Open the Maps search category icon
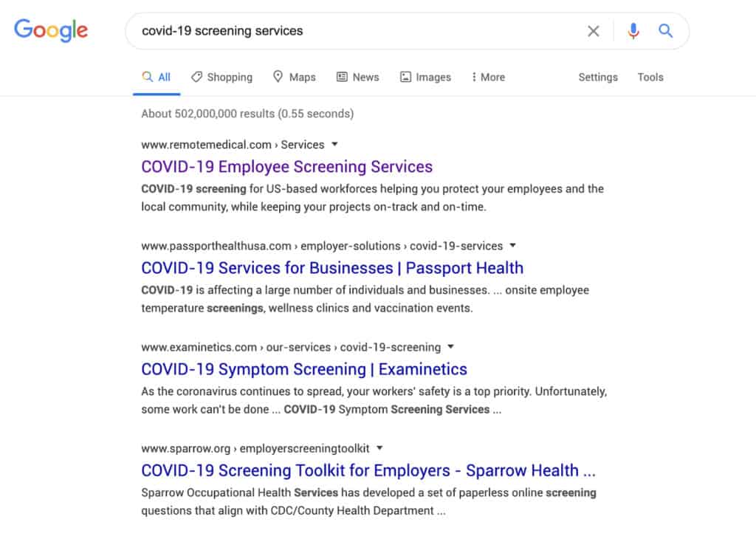 coord(278,76)
